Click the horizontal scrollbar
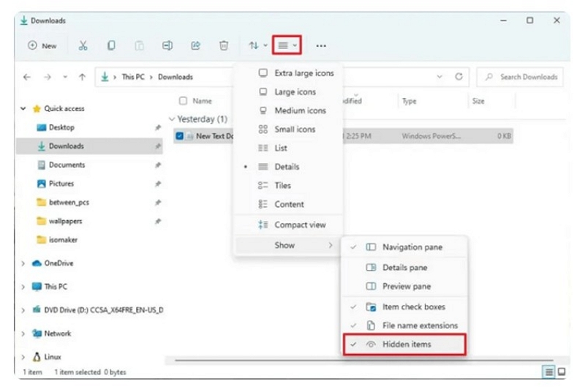This screenshot has width=585, height=392. click(x=363, y=361)
